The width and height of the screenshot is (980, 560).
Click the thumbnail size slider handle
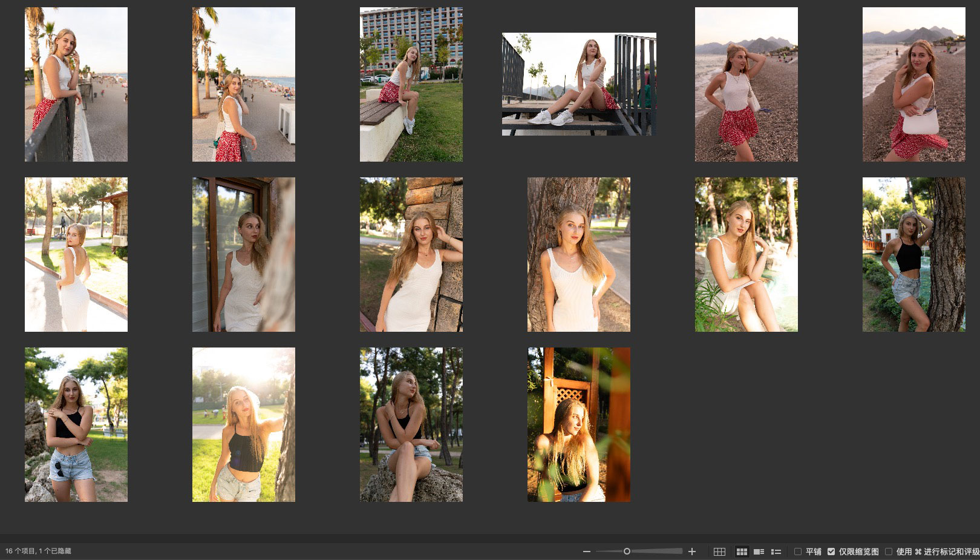pyautogui.click(x=627, y=551)
